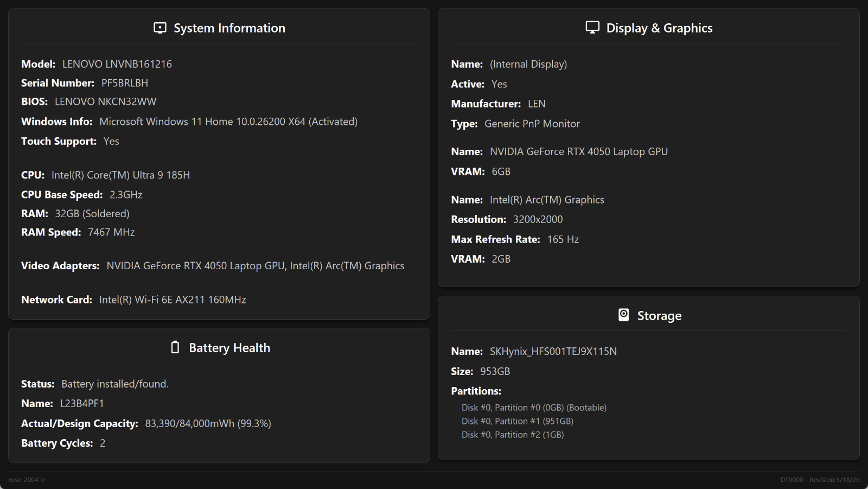This screenshot has width=868, height=489.
Task: Select battery name L23B4PF1
Action: pos(82,404)
